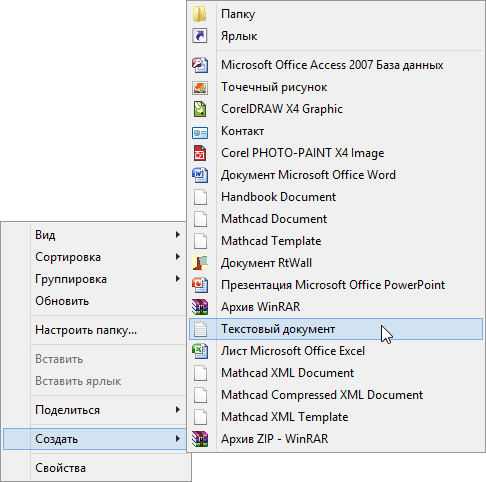Expand the Вид submenu arrow
Screen dimensions: 486x482
click(x=178, y=235)
